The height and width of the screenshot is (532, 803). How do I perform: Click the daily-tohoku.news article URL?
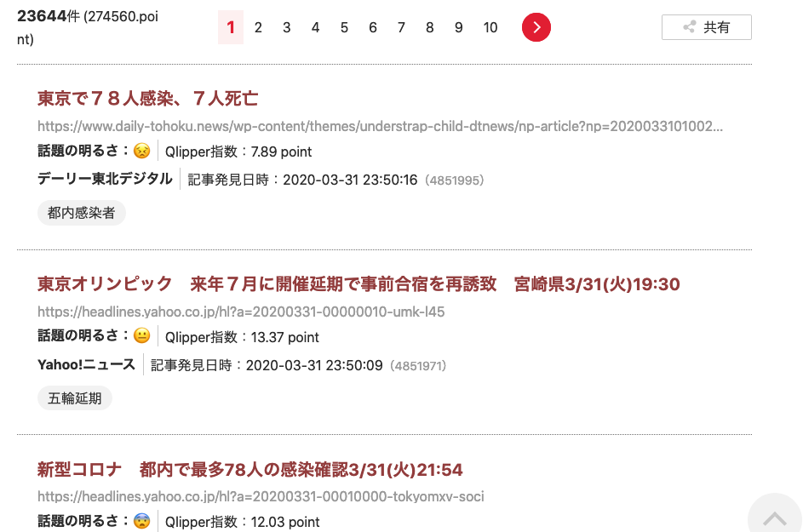pyautogui.click(x=380, y=127)
